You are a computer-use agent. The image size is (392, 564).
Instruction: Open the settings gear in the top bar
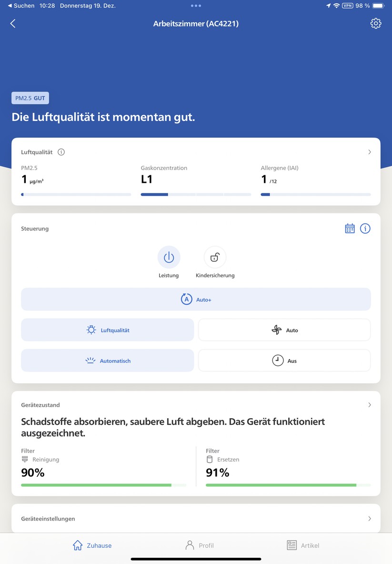click(376, 23)
